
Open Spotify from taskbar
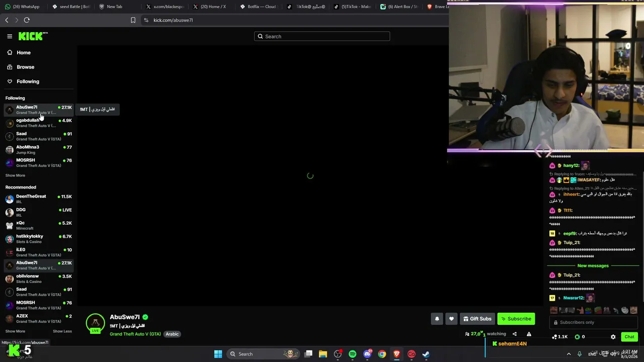tap(352, 354)
